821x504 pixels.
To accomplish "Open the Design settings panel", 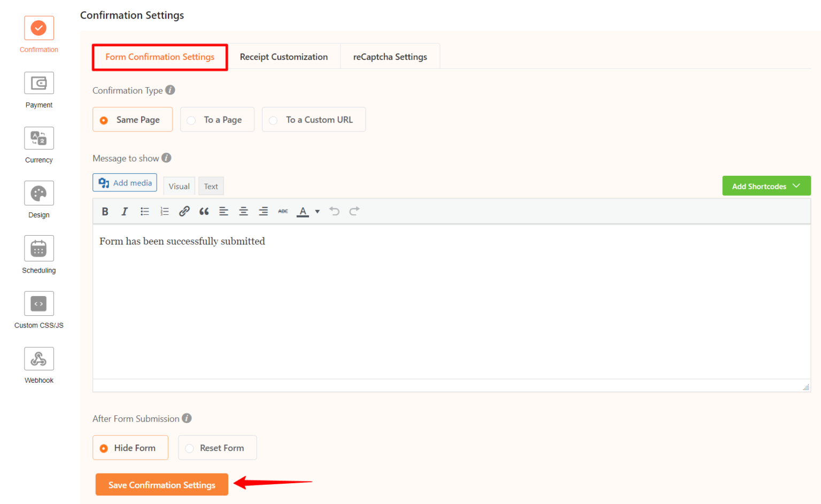I will pos(38,193).
